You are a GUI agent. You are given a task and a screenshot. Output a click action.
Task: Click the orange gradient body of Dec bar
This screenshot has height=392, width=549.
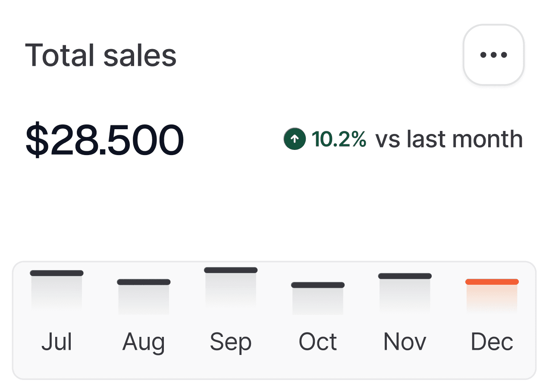(492, 298)
